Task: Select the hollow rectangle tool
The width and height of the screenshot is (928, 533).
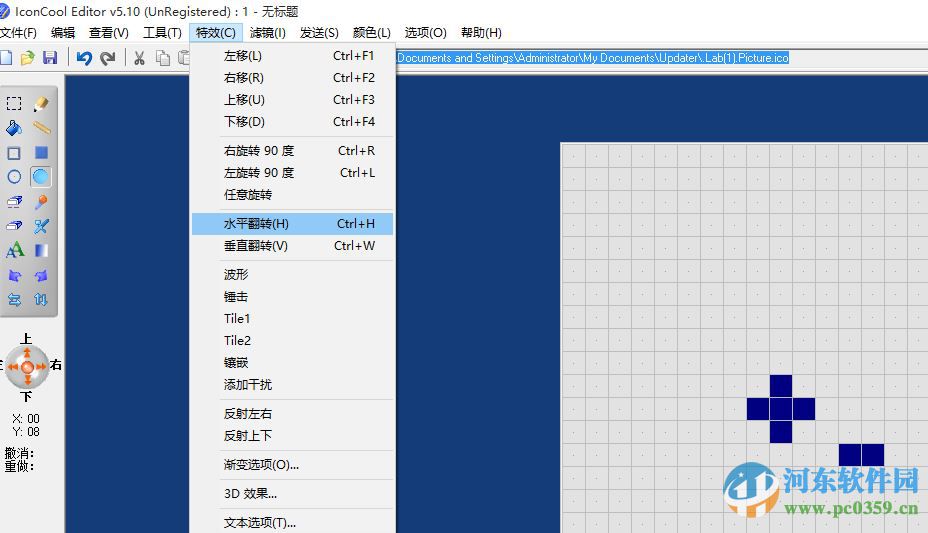Action: (x=14, y=153)
